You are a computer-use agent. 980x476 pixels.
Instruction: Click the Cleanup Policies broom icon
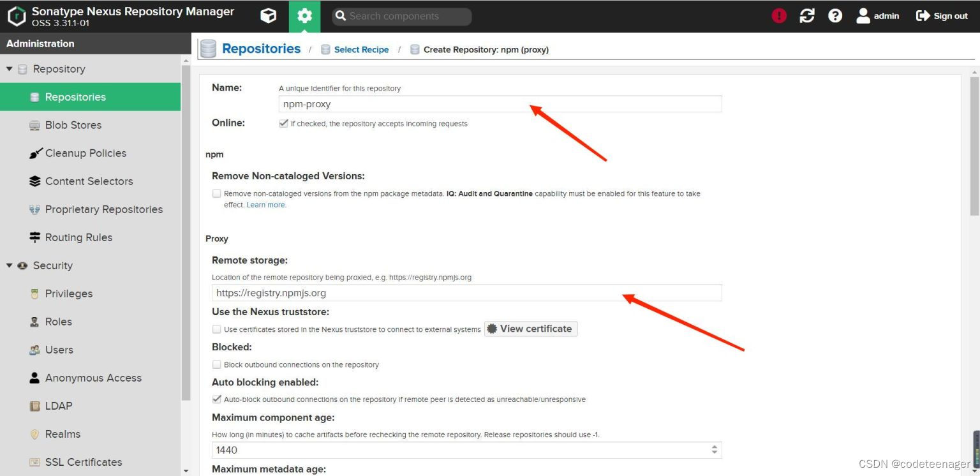click(x=36, y=153)
